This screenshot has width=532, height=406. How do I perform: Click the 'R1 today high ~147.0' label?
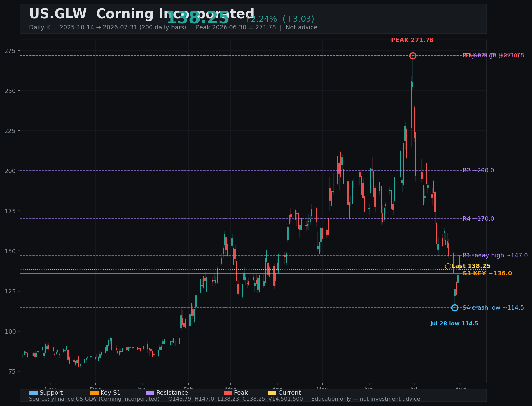click(x=495, y=255)
